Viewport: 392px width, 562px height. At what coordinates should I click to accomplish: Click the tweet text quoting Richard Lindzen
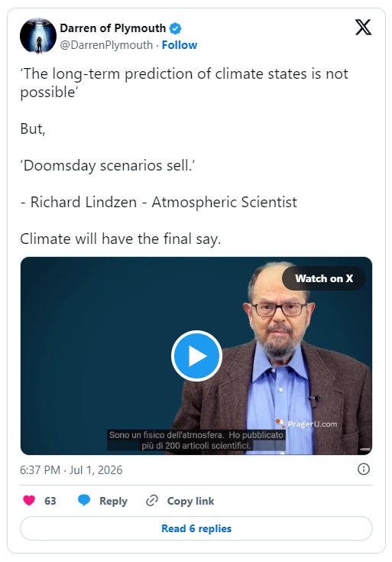tap(184, 156)
